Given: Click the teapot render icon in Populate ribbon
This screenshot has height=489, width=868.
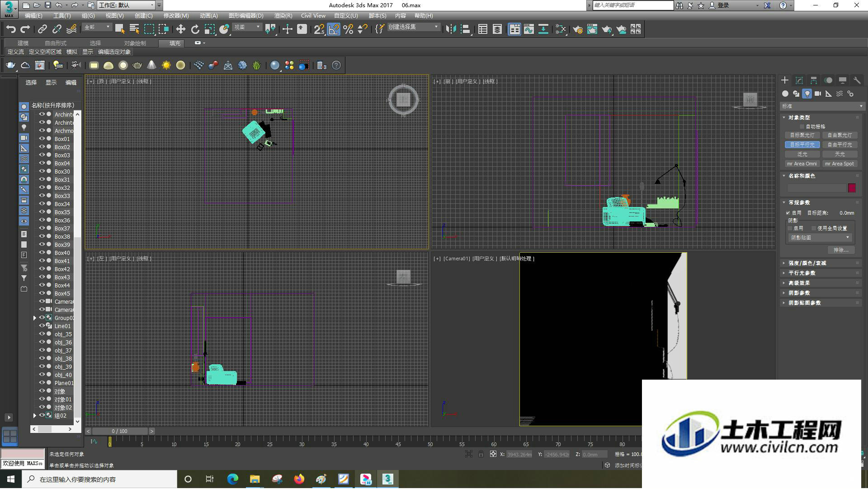Looking at the screenshot, I should (10, 66).
